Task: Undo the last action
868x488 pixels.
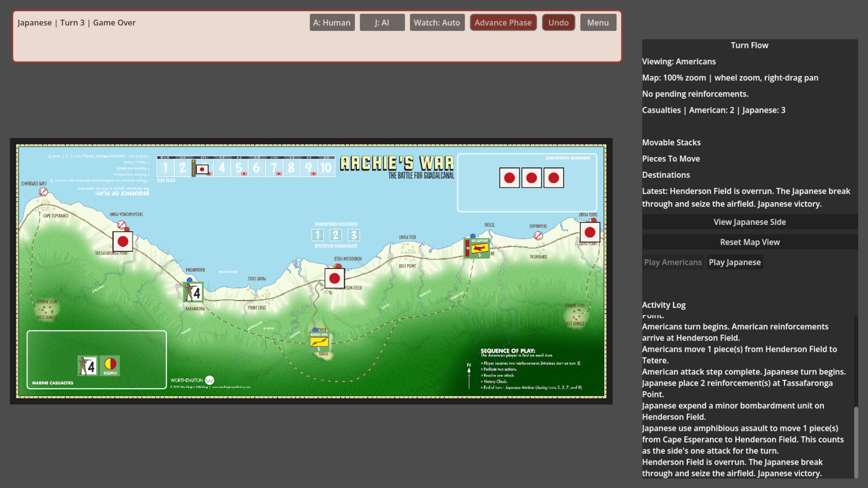Action: point(558,23)
